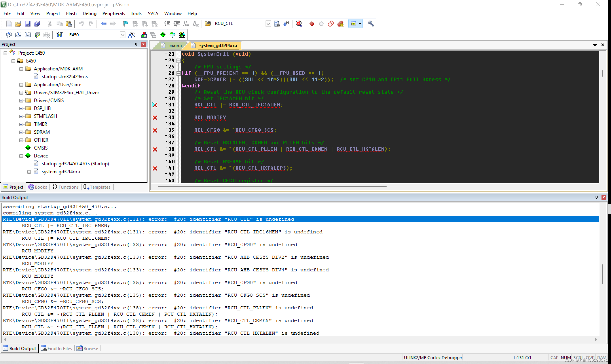Click the Save All toolbar icon

click(37, 24)
